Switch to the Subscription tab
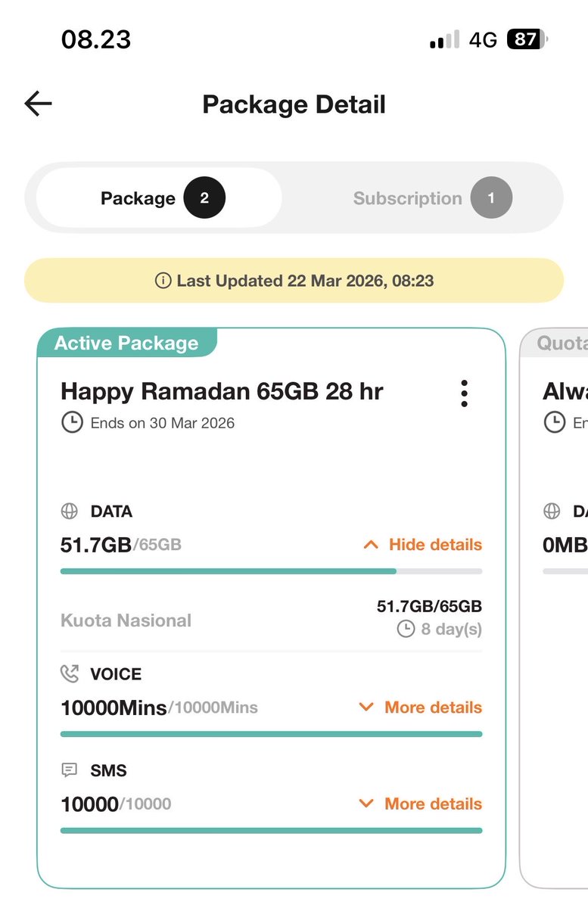 (x=432, y=198)
